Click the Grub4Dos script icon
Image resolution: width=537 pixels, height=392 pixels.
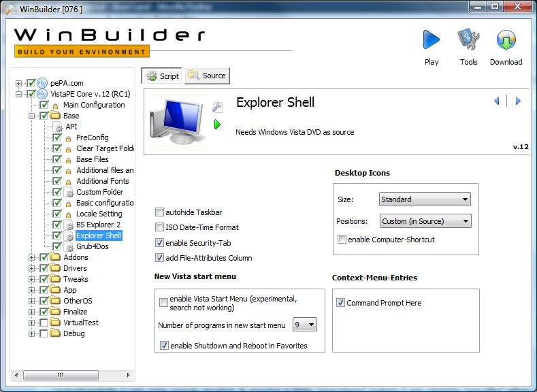click(x=69, y=246)
